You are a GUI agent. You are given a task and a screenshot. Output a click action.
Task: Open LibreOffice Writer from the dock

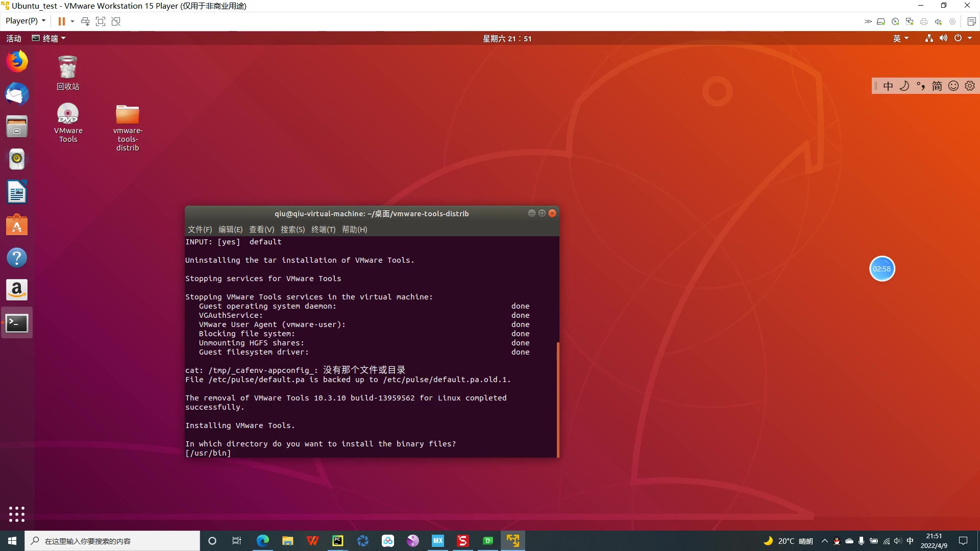[17, 192]
